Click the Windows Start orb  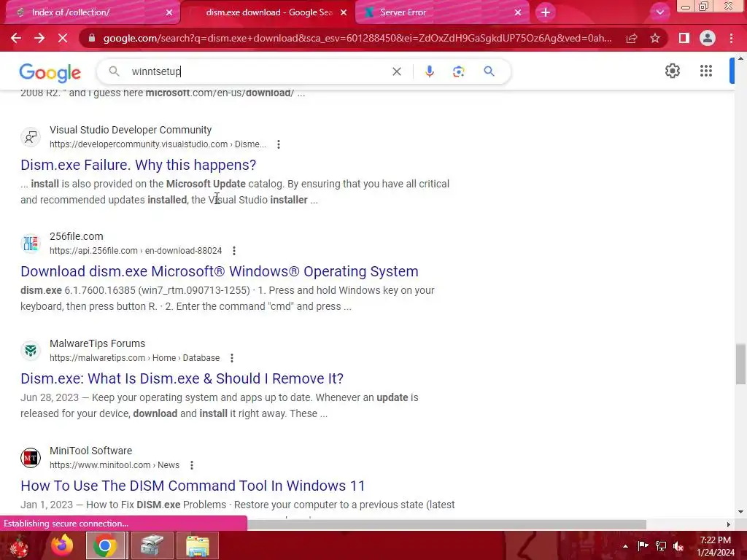(18, 545)
